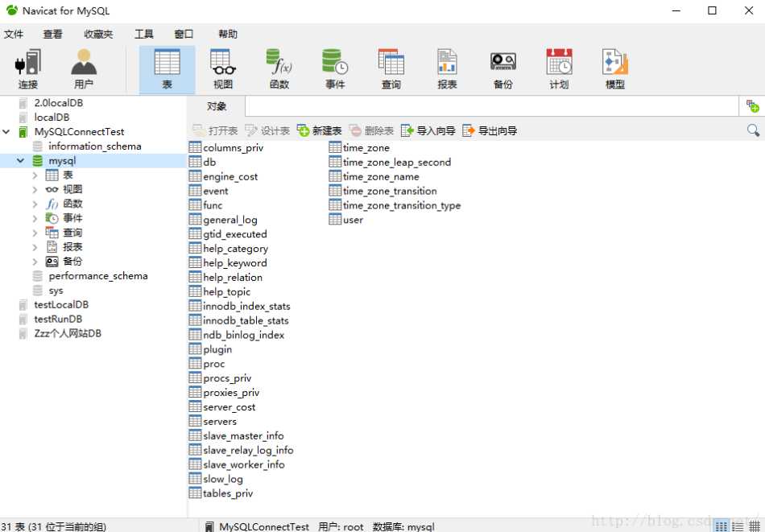765x532 pixels.
Task: Click the 删除表 (Delete Table) button
Action: click(371, 130)
